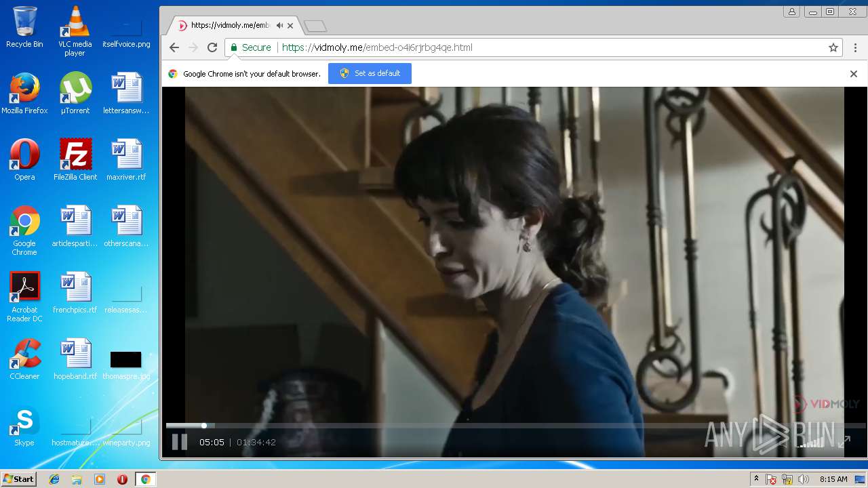Click Set as default button
The height and width of the screenshot is (488, 868).
click(x=370, y=73)
